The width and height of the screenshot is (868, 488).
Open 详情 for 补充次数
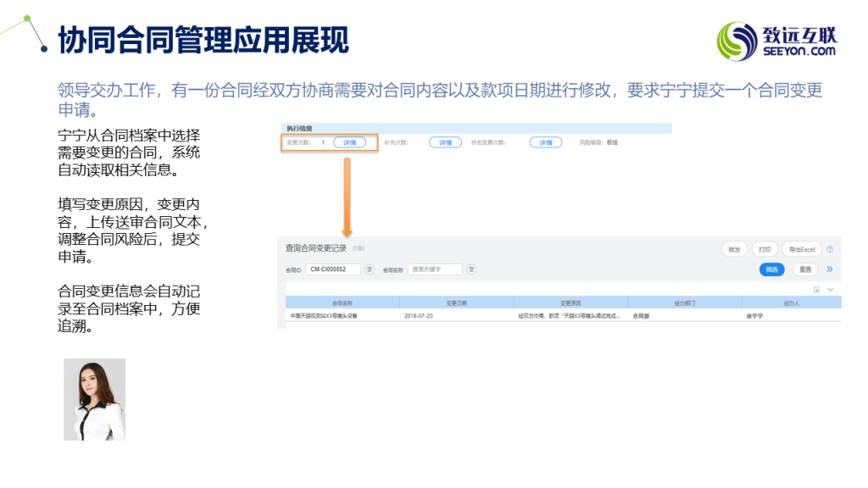coord(445,142)
